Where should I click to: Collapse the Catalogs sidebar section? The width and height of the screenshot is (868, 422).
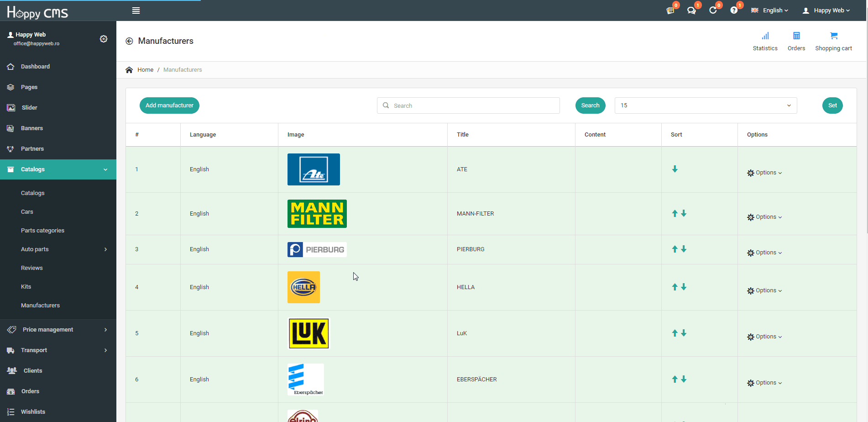point(58,169)
